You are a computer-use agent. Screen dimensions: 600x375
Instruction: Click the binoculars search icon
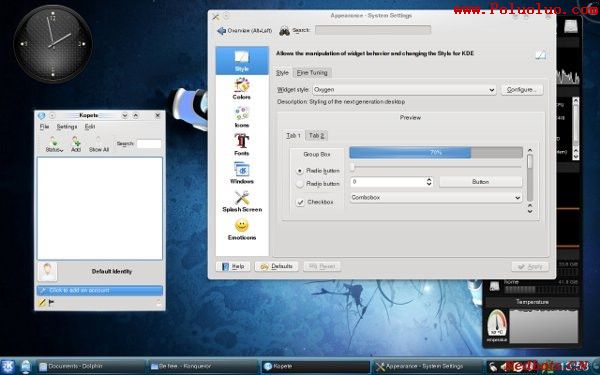284,31
